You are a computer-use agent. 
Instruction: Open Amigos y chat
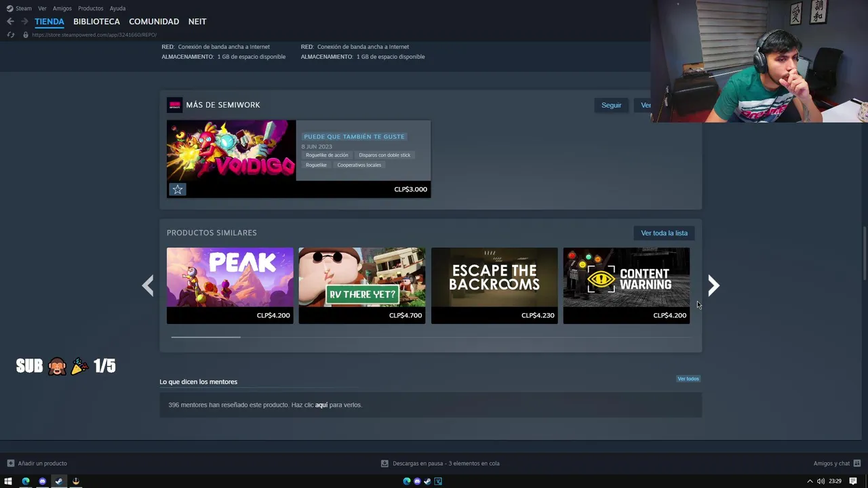pos(836,464)
